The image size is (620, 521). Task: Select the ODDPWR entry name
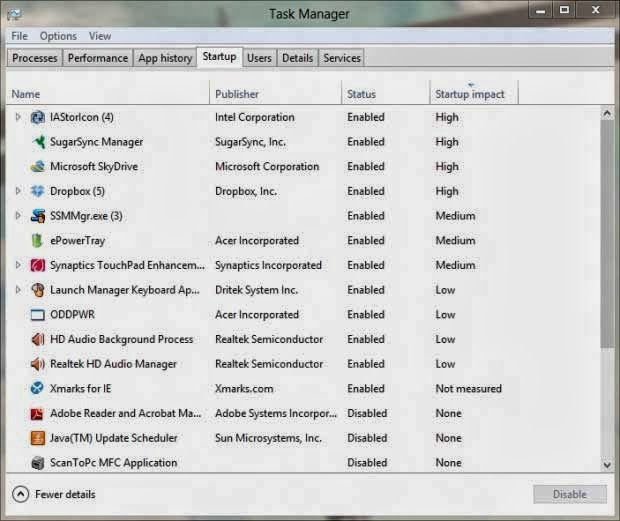click(72, 315)
